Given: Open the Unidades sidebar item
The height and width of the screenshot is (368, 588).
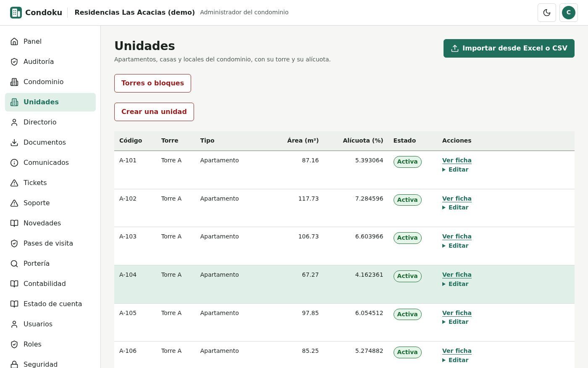Looking at the screenshot, I should point(50,102).
